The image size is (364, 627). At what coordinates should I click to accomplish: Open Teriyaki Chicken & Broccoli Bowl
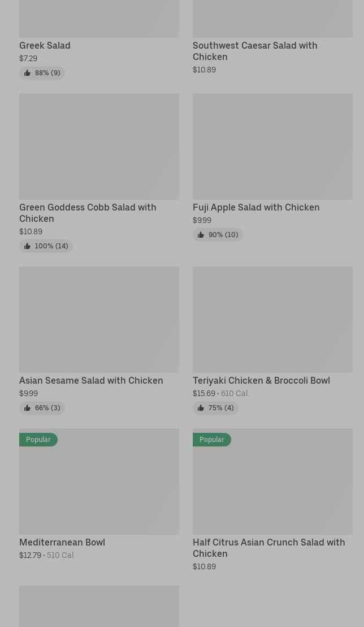point(261,380)
